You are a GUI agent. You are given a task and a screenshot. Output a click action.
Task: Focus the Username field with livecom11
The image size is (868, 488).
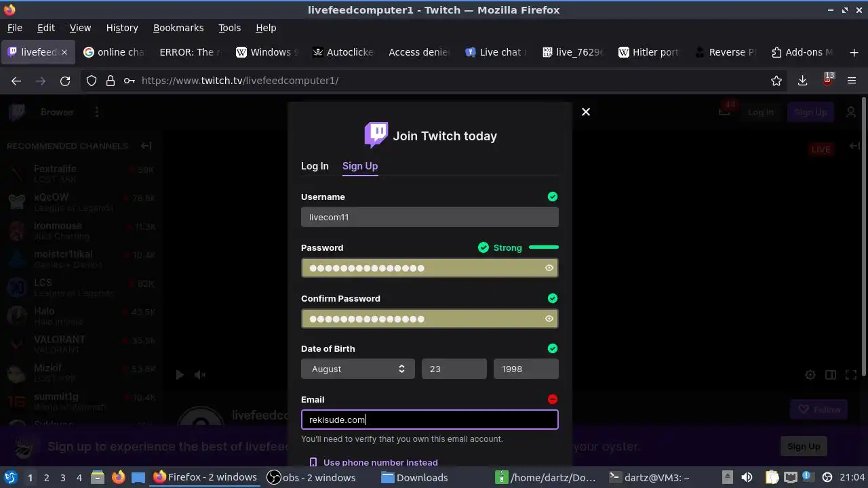click(430, 217)
